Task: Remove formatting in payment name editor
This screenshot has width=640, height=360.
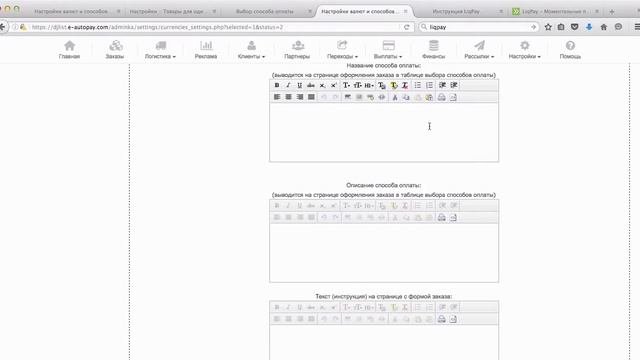Action: 405,85
